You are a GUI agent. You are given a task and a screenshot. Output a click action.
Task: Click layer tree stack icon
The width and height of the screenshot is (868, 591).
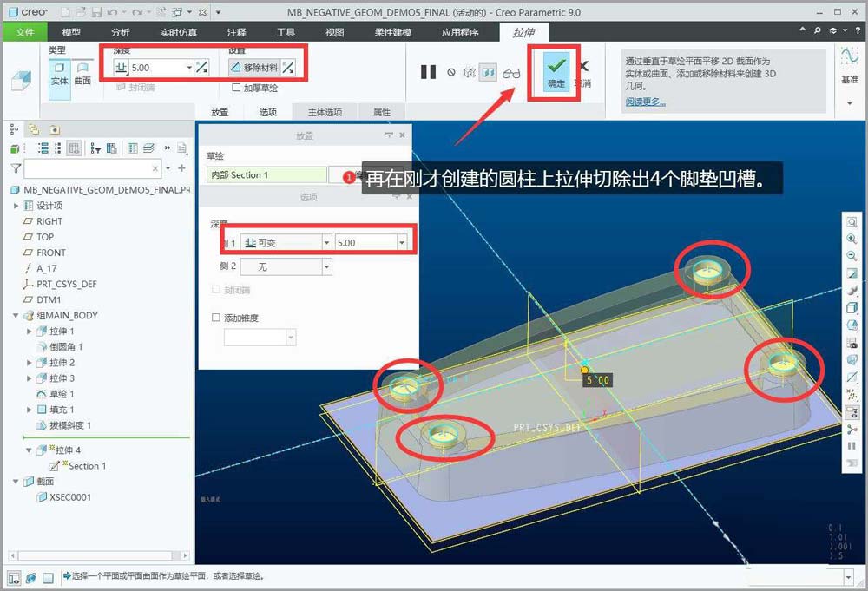[149, 148]
